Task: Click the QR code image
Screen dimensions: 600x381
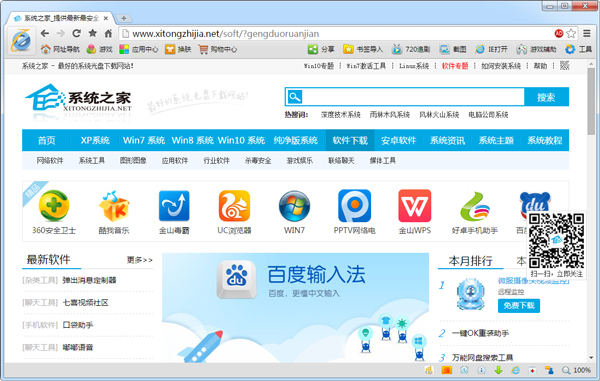Action: pyautogui.click(x=557, y=241)
